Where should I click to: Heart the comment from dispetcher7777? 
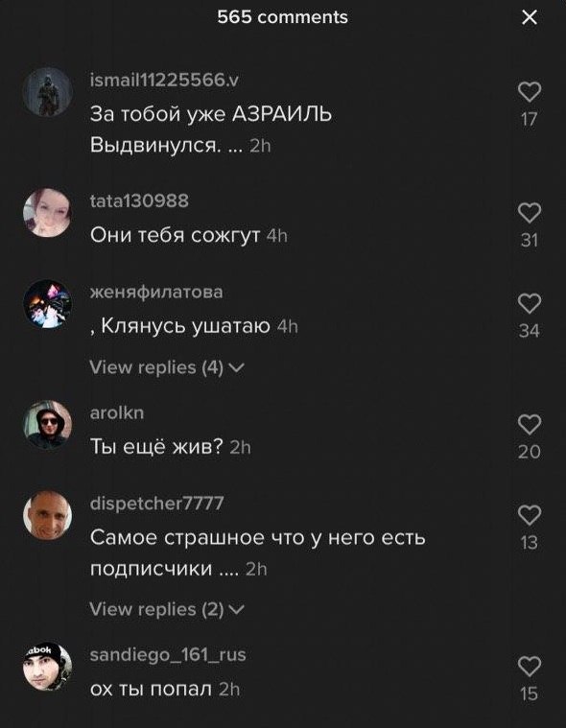coord(530,515)
